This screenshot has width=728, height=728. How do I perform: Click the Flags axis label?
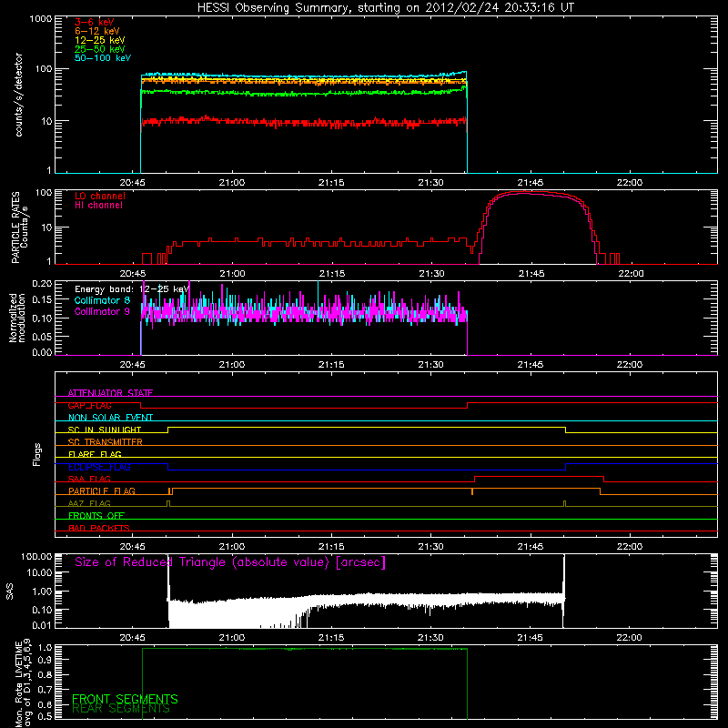36,454
